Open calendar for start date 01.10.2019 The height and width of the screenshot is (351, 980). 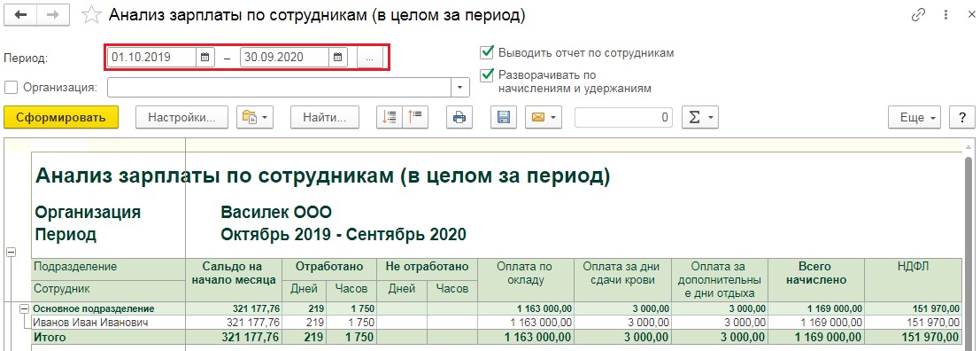[205, 57]
